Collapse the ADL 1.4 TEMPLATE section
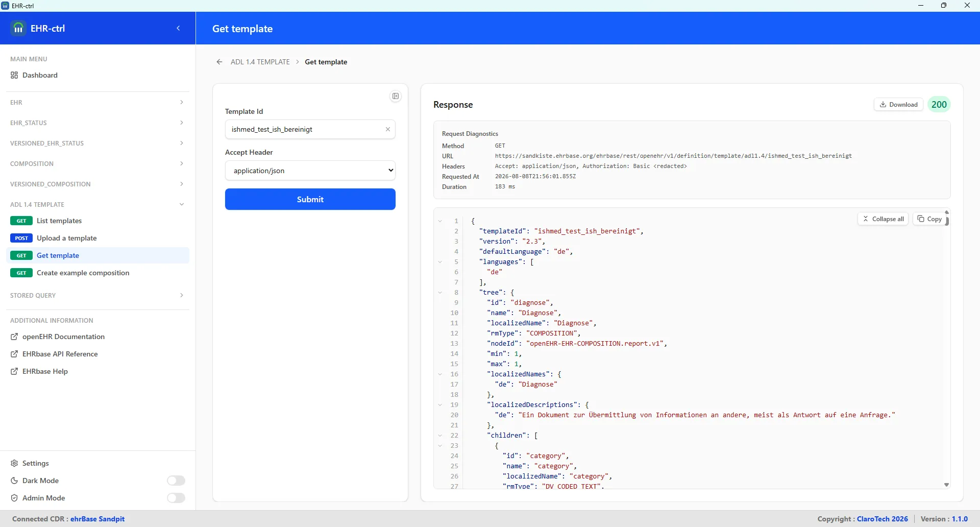This screenshot has width=980, height=527. point(97,204)
